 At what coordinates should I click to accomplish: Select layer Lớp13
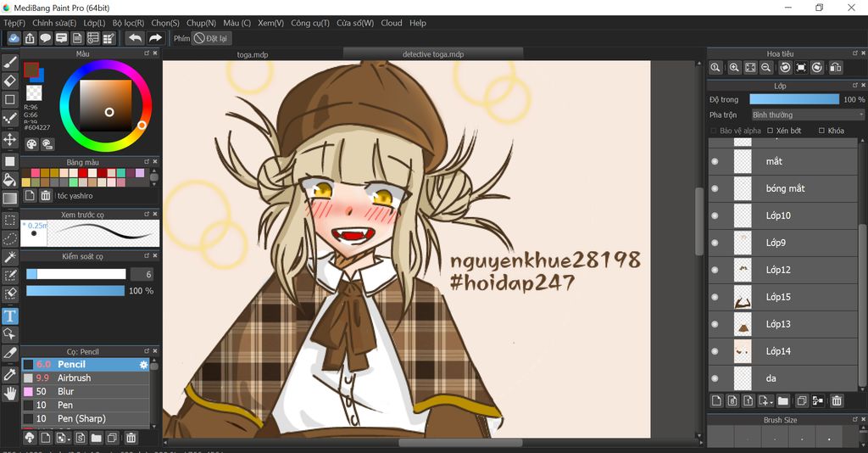tap(783, 324)
